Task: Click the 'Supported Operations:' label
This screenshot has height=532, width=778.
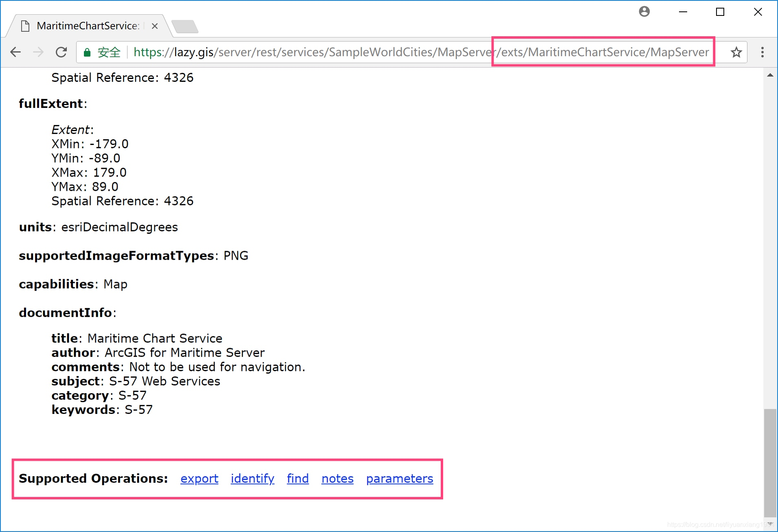Action: click(x=93, y=478)
